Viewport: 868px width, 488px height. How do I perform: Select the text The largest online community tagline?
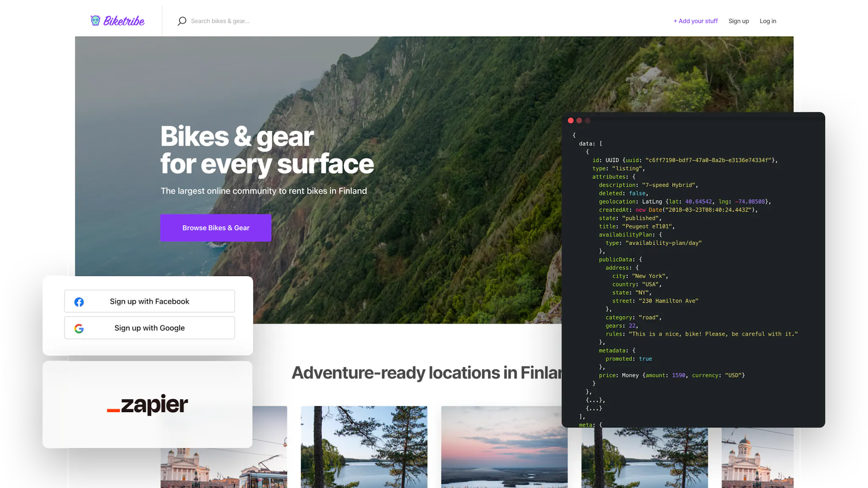click(x=264, y=191)
